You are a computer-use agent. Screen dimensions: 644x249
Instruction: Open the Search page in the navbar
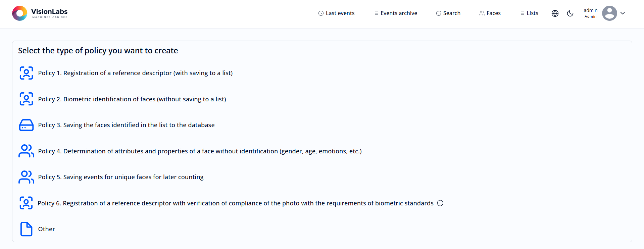[x=448, y=13]
